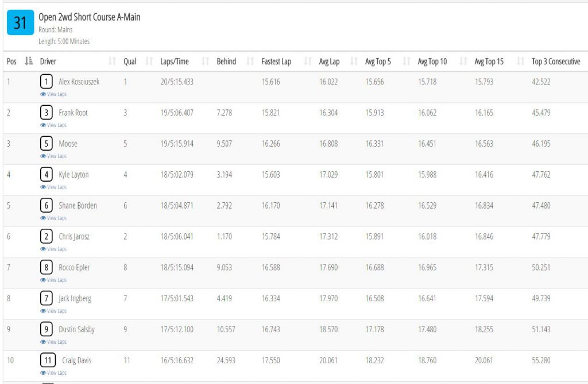
Task: Show laps for driver Moose
Action: point(53,156)
